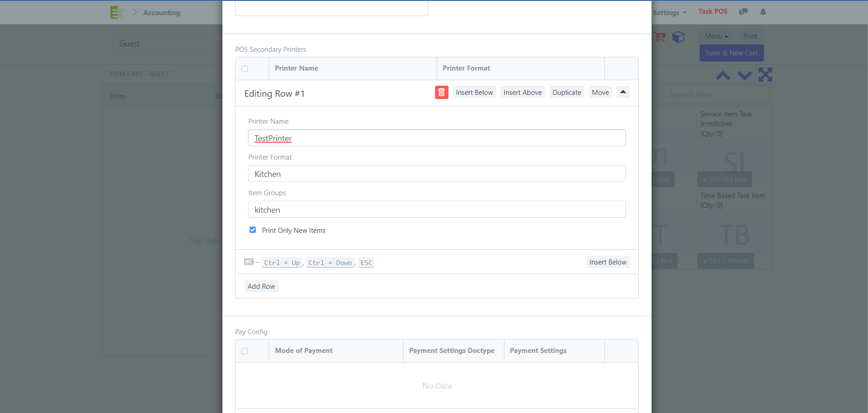The image size is (868, 413).
Task: Open the notifications bell icon
Action: coord(763,12)
